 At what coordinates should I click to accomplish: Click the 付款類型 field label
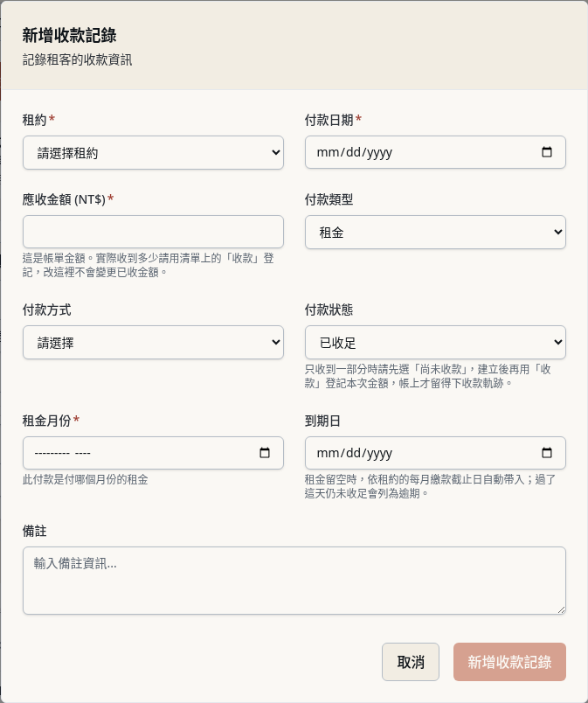pyautogui.click(x=329, y=199)
